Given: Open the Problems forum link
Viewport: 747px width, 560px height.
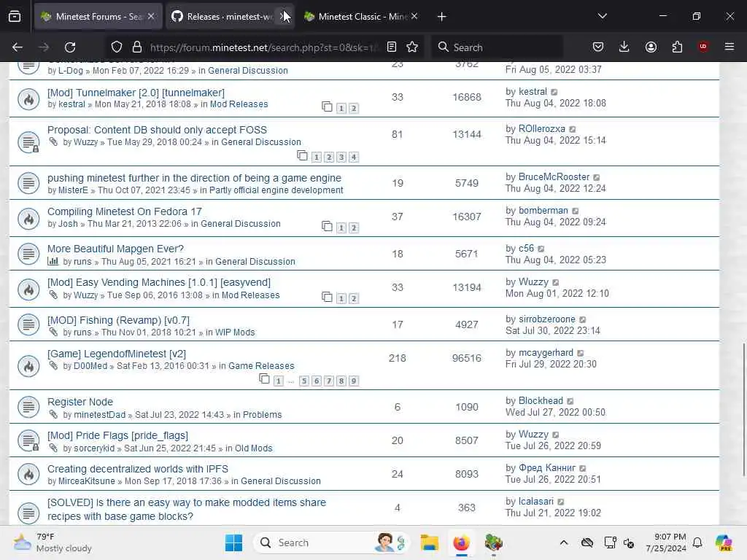Looking at the screenshot, I should [x=263, y=415].
